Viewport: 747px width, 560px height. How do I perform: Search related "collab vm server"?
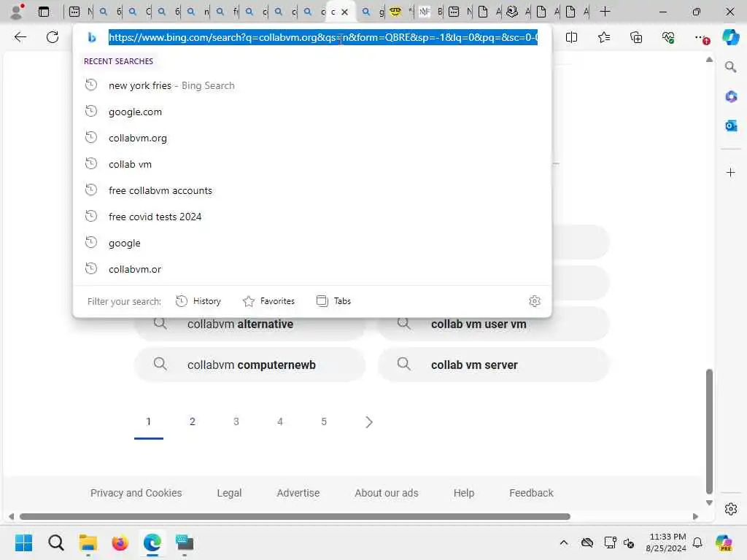[x=494, y=365]
